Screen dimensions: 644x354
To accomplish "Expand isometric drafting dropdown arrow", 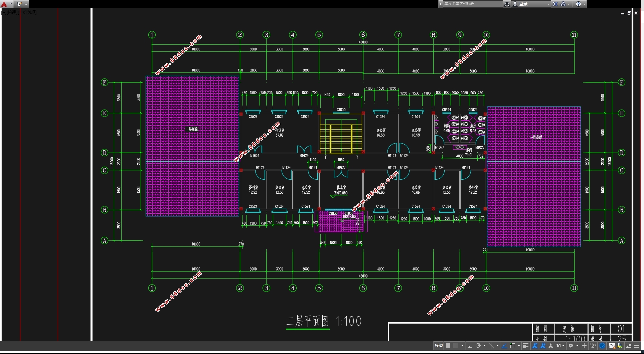I will coord(497,346).
